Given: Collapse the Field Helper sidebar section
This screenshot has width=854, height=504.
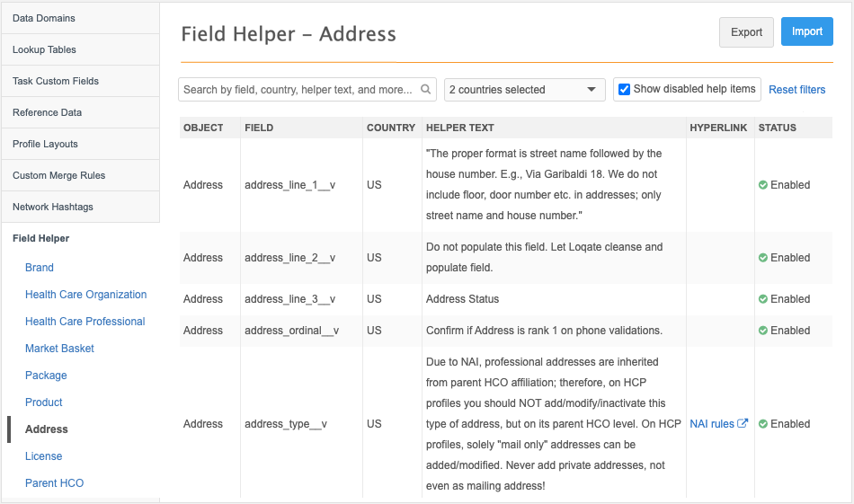Looking at the screenshot, I should (40, 238).
